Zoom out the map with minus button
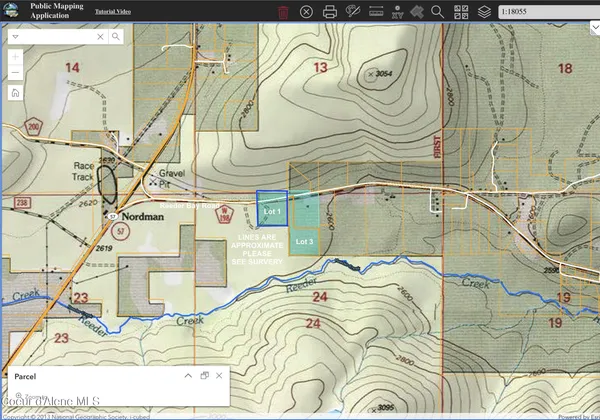Image resolution: width=600 pixels, height=420 pixels. 16,73
